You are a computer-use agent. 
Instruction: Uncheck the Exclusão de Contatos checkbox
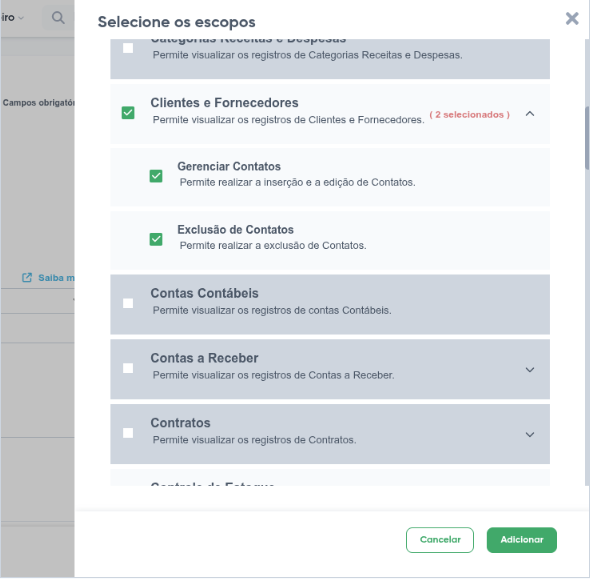pyautogui.click(x=156, y=239)
